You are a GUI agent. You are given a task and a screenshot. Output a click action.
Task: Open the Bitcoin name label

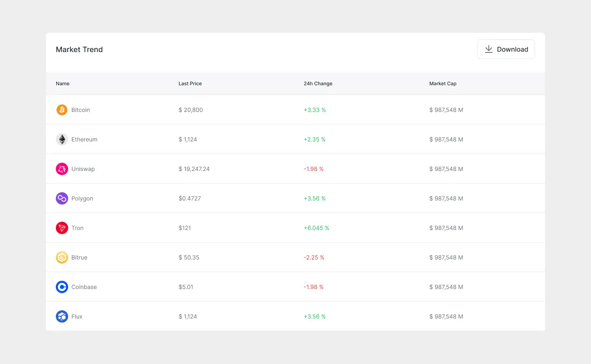click(80, 110)
